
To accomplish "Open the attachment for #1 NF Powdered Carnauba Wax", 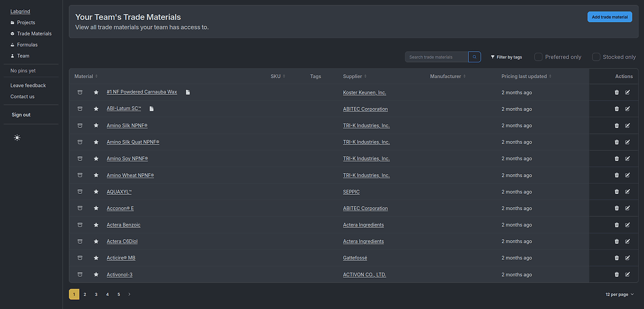I will click(x=187, y=92).
